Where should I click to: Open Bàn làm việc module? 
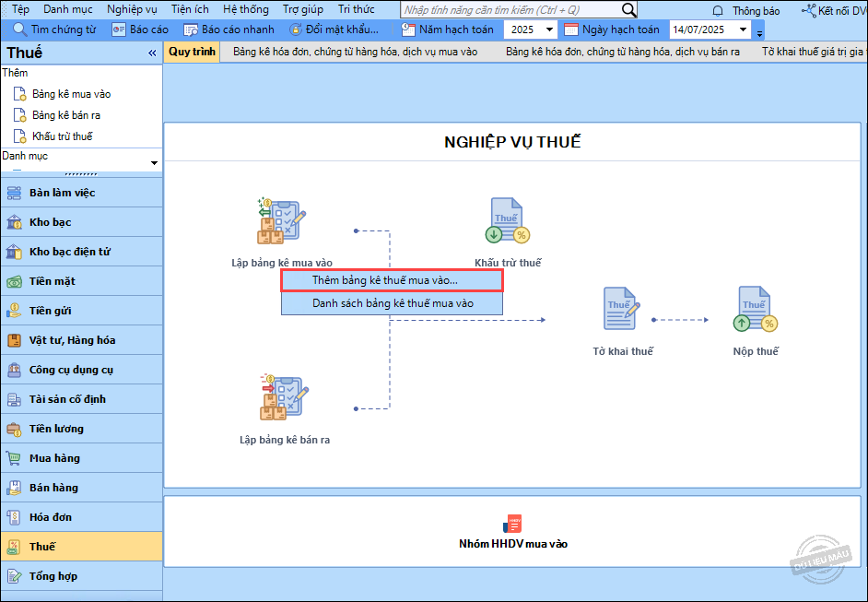coord(81,193)
